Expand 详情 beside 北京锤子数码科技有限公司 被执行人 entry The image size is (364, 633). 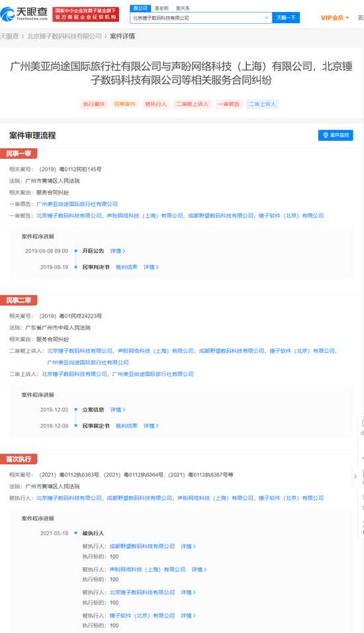tap(189, 593)
